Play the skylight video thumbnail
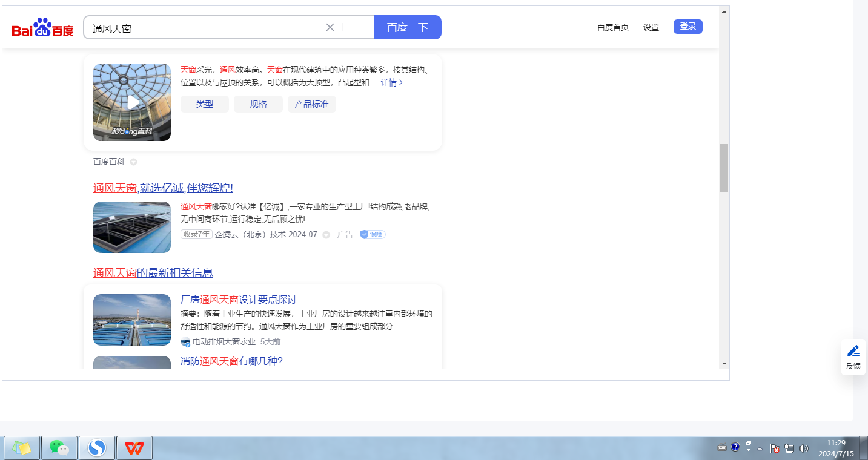This screenshot has width=868, height=460. pos(132,102)
